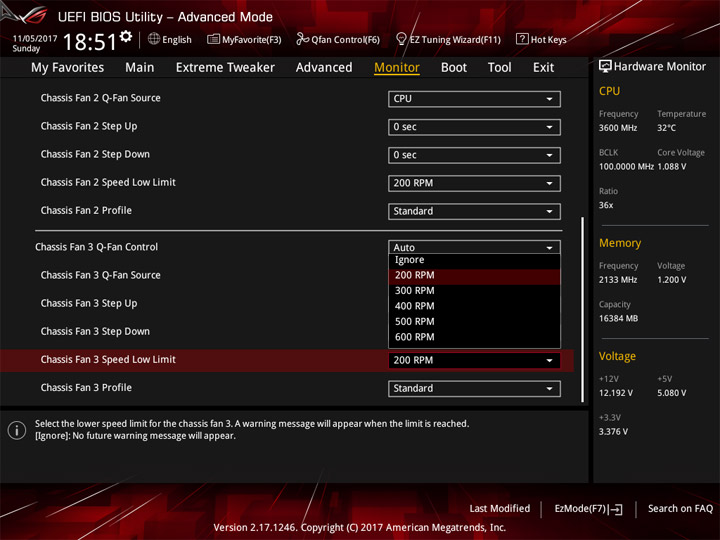Choose 200 RPM option in open list

pyautogui.click(x=474, y=275)
